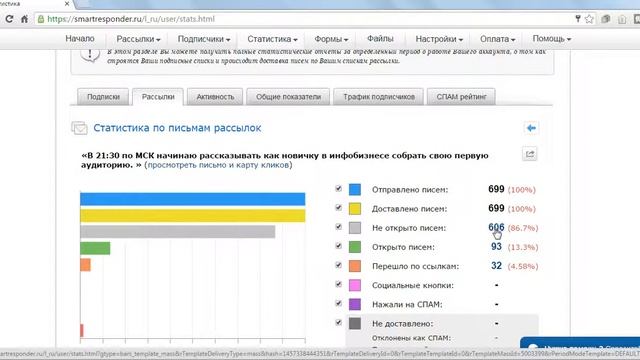Toggle the 'Перешло по ссылкам' checkbox
The height and width of the screenshot is (360, 640).
pyautogui.click(x=338, y=265)
